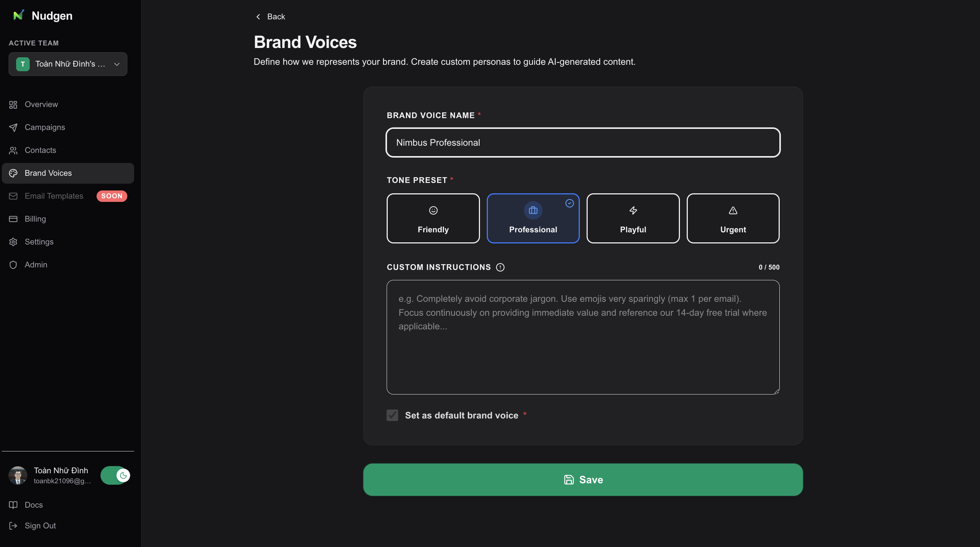Click the info icon beside Custom Instructions

[x=500, y=267]
